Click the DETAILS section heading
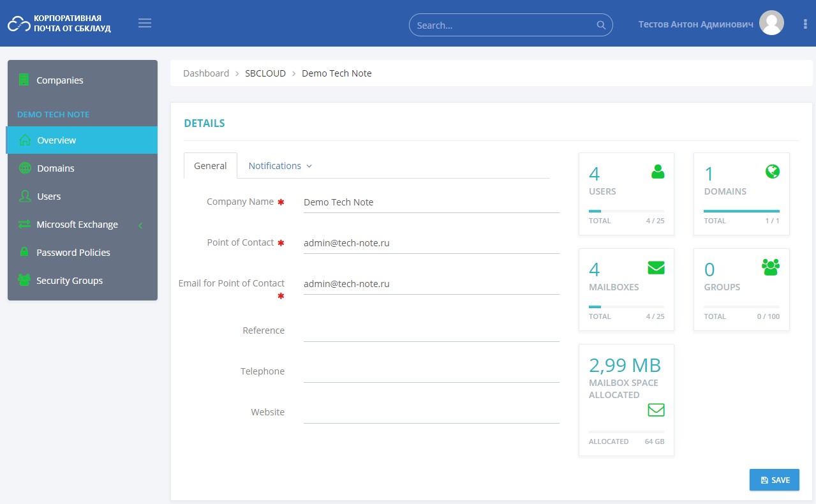 click(204, 123)
